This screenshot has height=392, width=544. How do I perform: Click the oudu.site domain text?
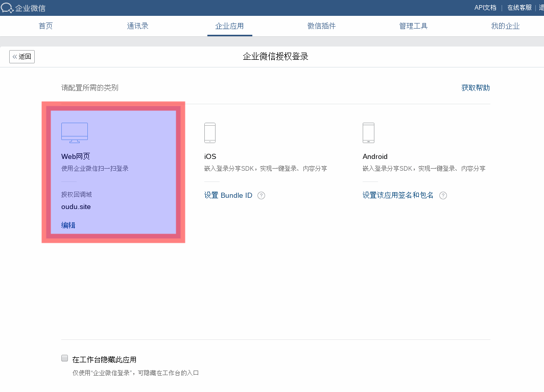76,206
